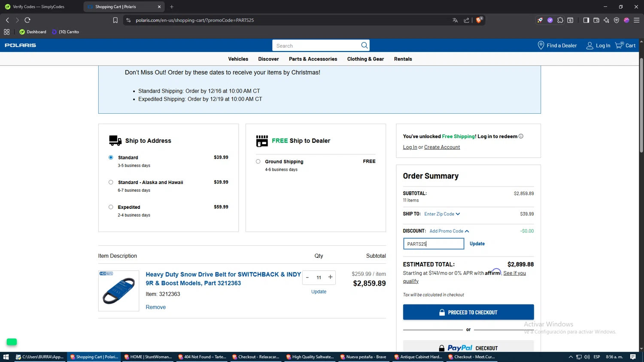
Task: Open a new browser tab
Action: coord(172,7)
